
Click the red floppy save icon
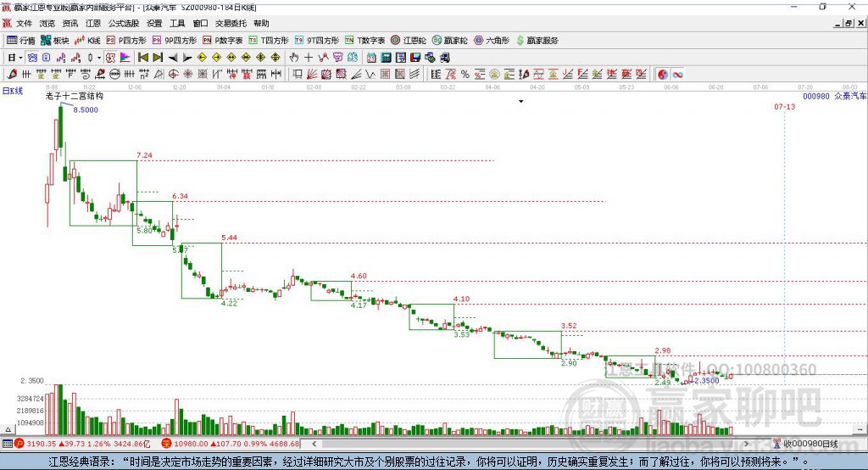[415, 58]
